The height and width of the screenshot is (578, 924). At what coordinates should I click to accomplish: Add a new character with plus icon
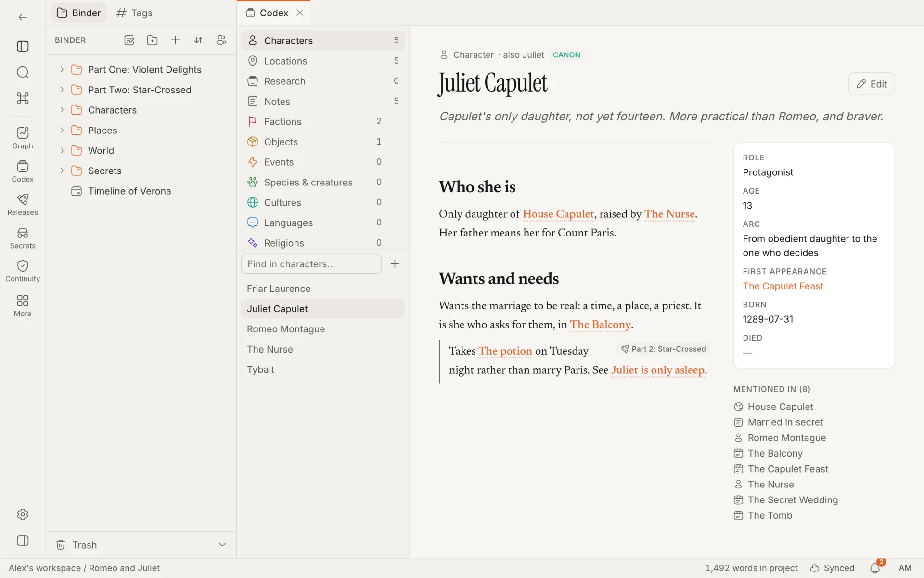(395, 264)
